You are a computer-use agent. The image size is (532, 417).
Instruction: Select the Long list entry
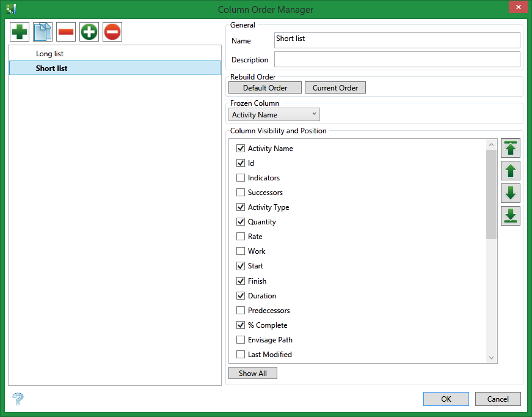(x=115, y=54)
